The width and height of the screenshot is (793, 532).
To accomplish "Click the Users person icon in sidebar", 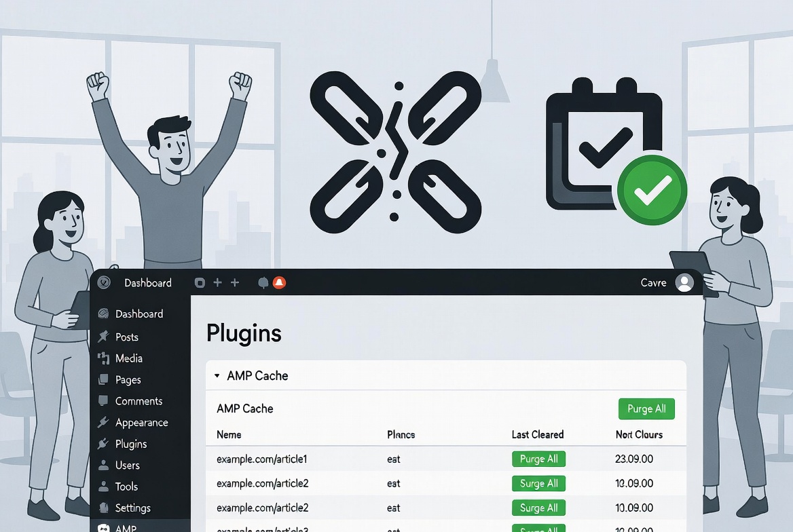I will click(x=103, y=465).
